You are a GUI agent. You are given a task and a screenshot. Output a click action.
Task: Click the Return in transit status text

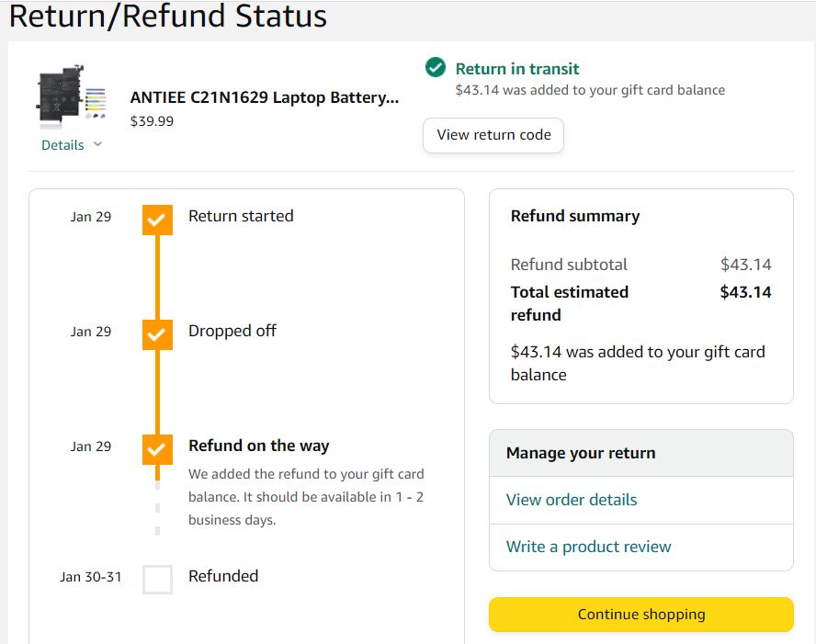517,69
